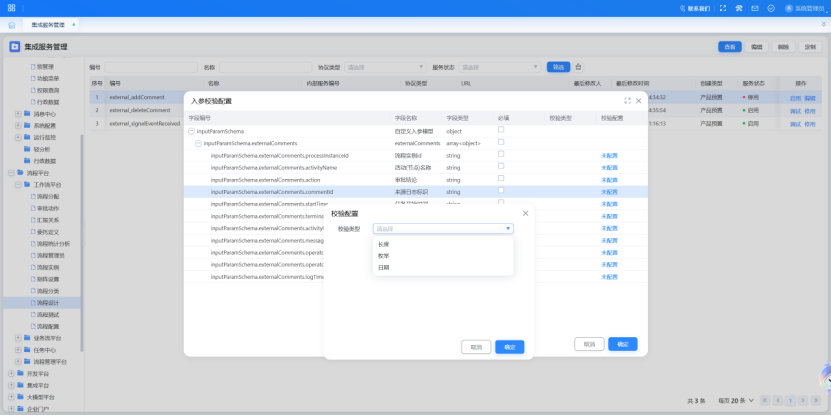This screenshot has width=831, height=416.
Task: Open the 服务状态 filter dropdown
Action: 500,67
